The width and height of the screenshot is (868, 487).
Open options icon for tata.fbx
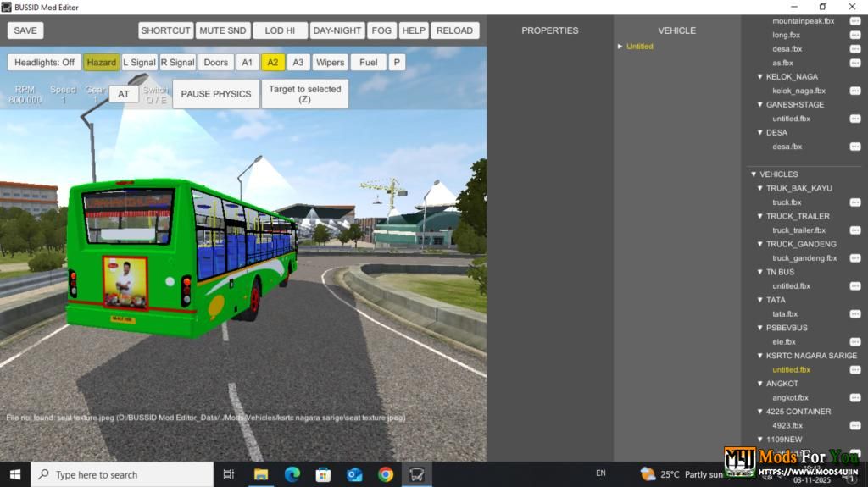click(855, 313)
